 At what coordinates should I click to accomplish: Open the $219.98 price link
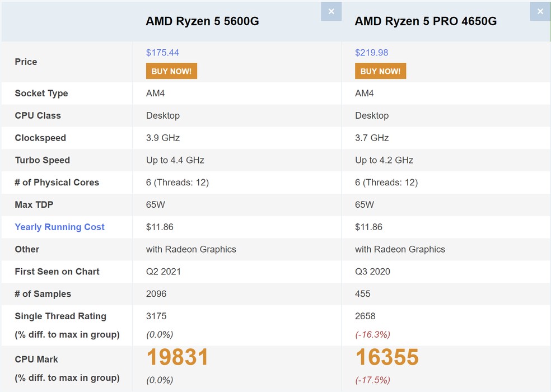pyautogui.click(x=371, y=53)
